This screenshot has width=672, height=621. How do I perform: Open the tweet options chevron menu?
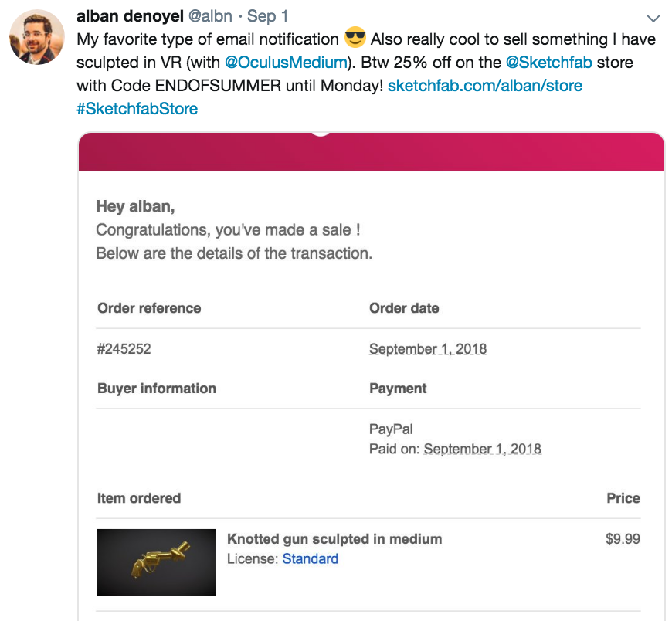pyautogui.click(x=653, y=18)
